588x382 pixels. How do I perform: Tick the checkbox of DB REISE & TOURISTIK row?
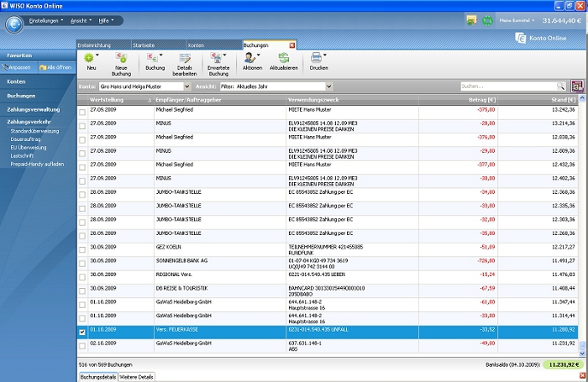82,290
